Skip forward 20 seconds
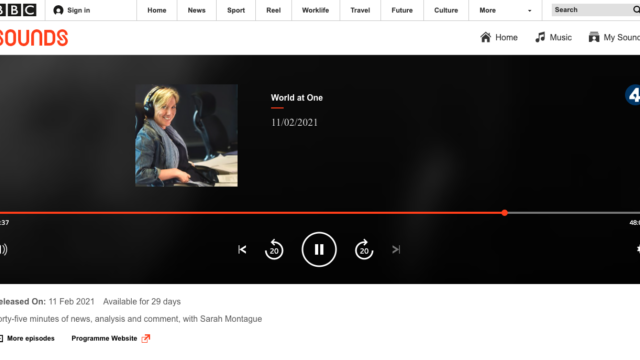The image size is (640, 360). click(x=364, y=249)
